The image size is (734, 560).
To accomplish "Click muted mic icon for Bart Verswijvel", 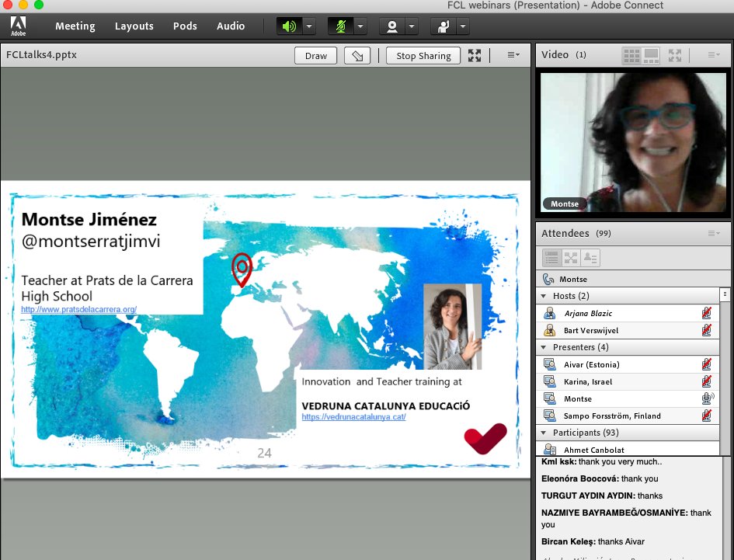I will [706, 331].
